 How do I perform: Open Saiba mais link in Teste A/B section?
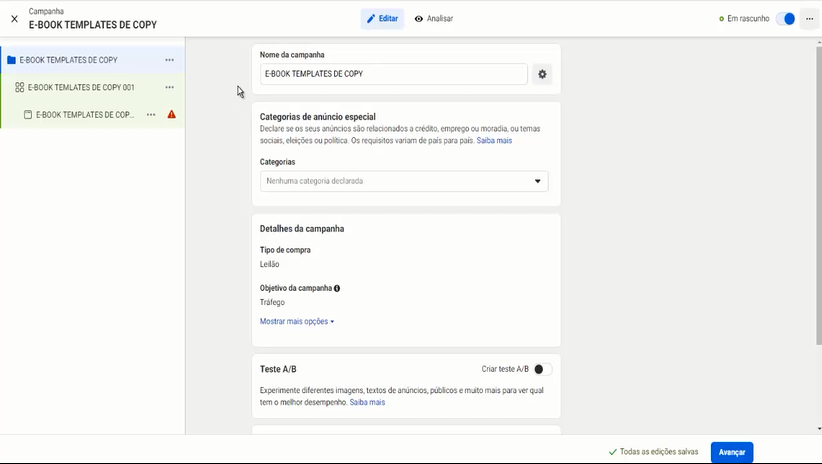pos(367,402)
